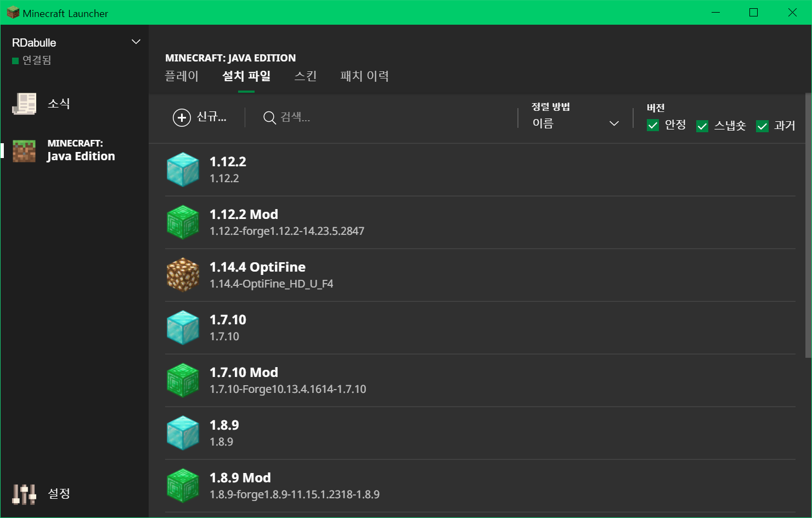Screen dimensions: 812x518
Task: Click the emerald block icon of 1.12.2 Mod
Action: [183, 222]
